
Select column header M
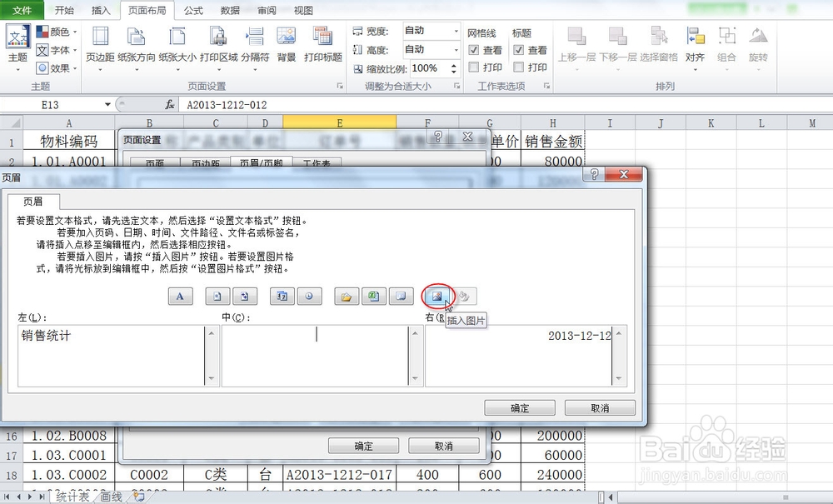point(811,123)
